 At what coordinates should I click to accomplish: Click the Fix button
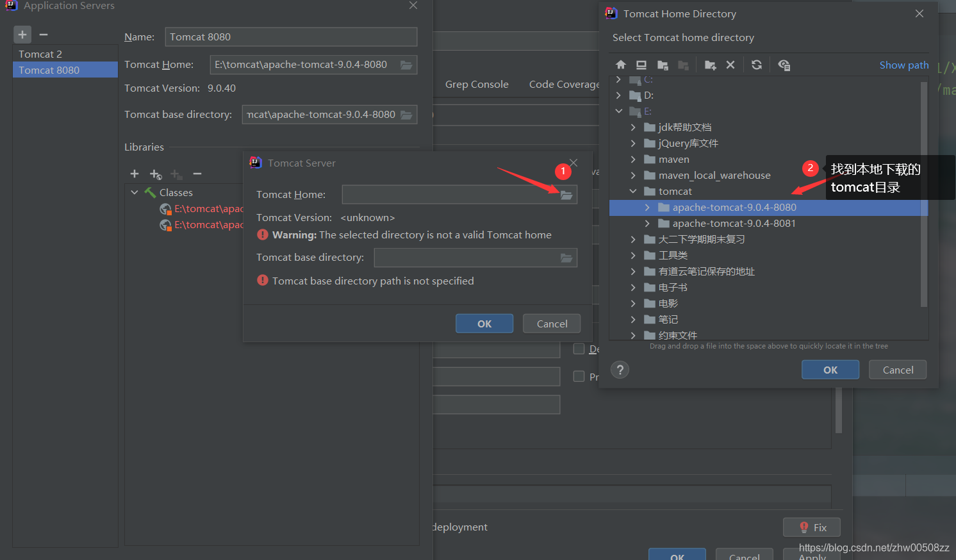tap(812, 527)
